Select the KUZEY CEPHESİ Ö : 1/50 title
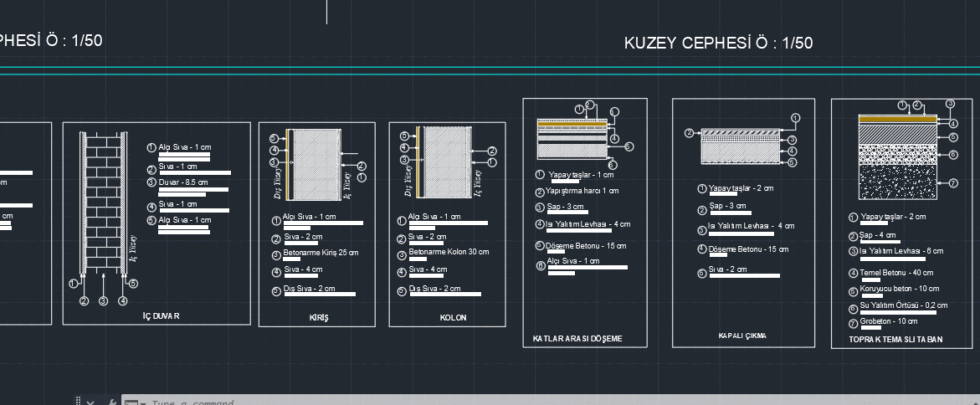980x405 pixels. (718, 43)
